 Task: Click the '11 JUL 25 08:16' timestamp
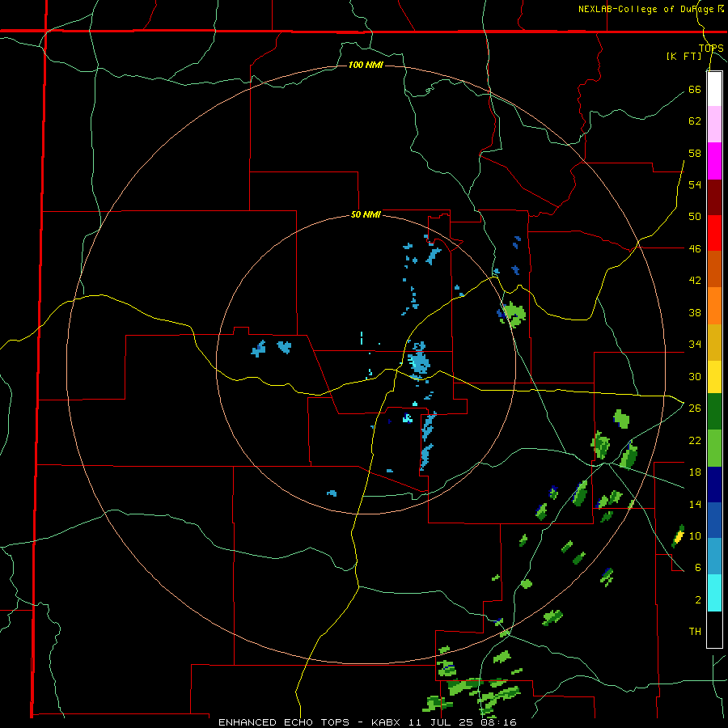(463, 722)
